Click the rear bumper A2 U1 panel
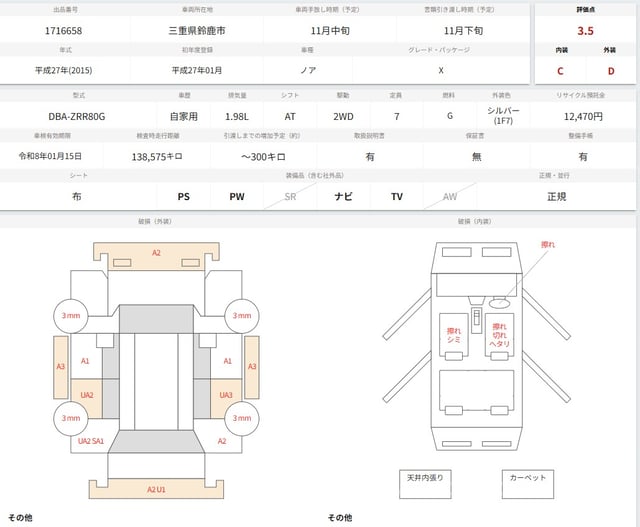Screen dimensions: 640x527 click(156, 489)
